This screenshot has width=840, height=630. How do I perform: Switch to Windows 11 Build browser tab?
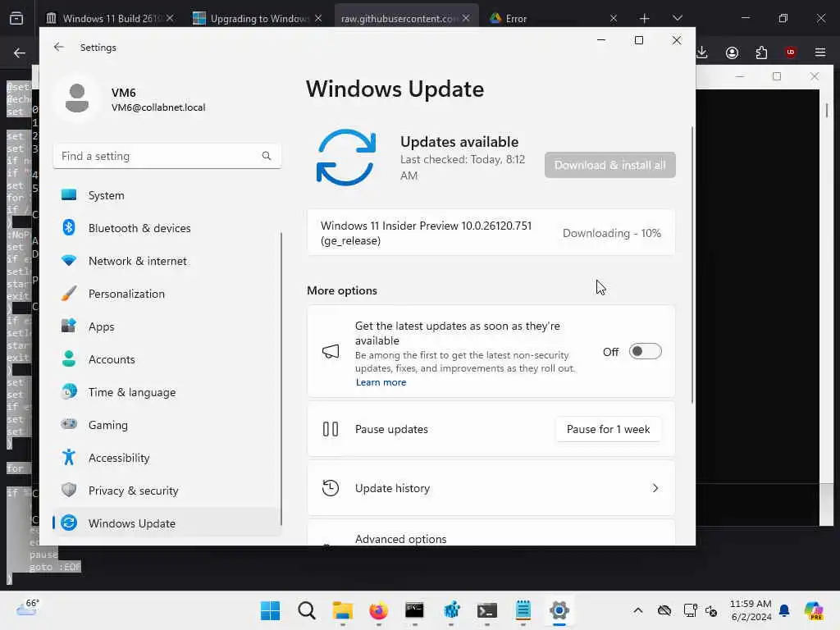(110, 18)
